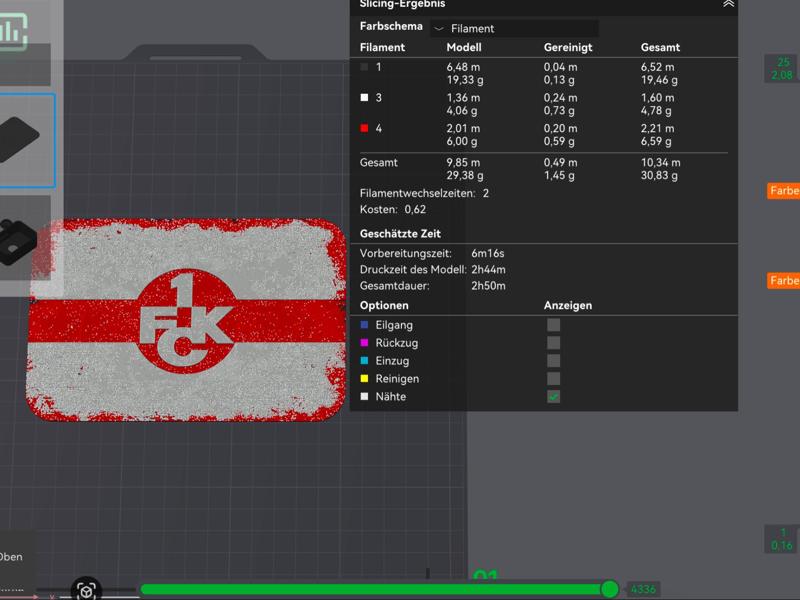Click the top layer slider handle showing 25
Viewport: 800px width, 600px height.
click(782, 68)
